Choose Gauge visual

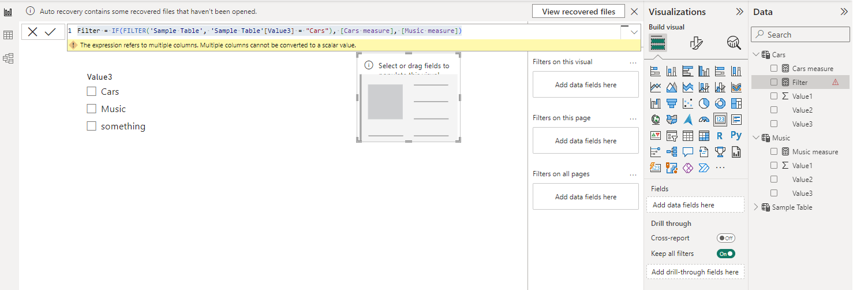point(704,120)
